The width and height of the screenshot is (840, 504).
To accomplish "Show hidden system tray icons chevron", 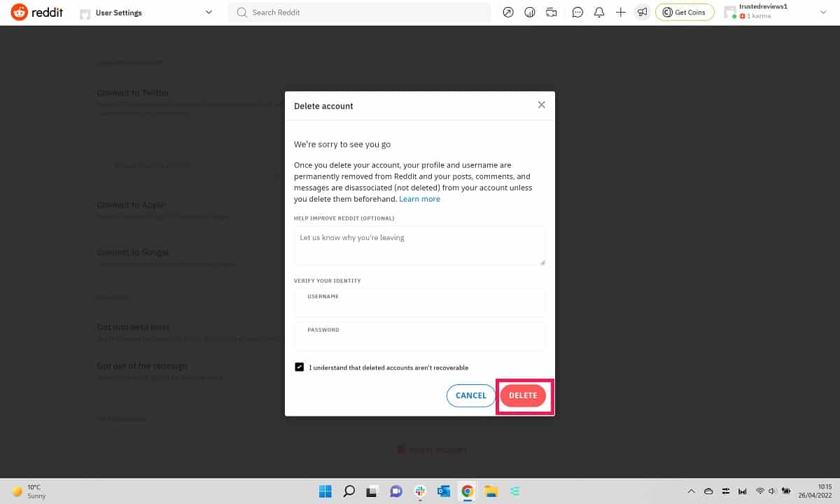I will pos(692,491).
